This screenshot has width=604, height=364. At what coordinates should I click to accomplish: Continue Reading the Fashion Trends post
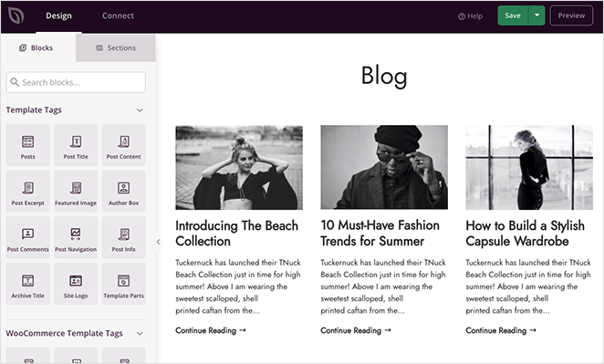(356, 330)
